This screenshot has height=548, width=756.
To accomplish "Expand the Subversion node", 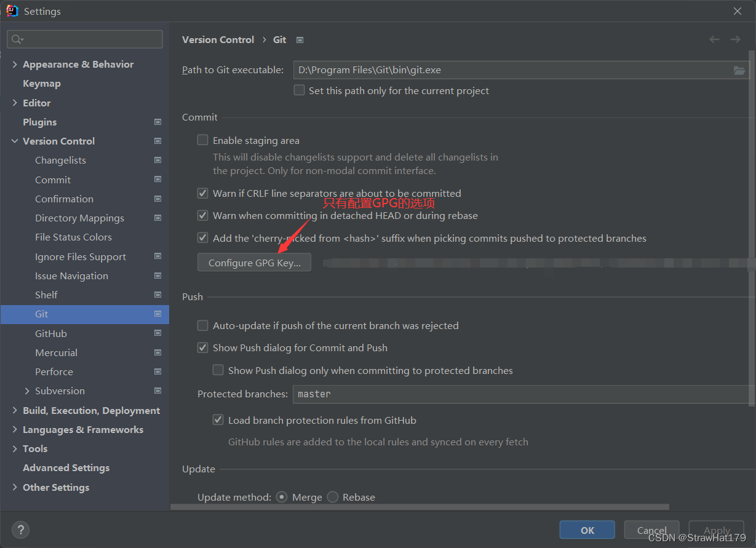I will tap(27, 391).
